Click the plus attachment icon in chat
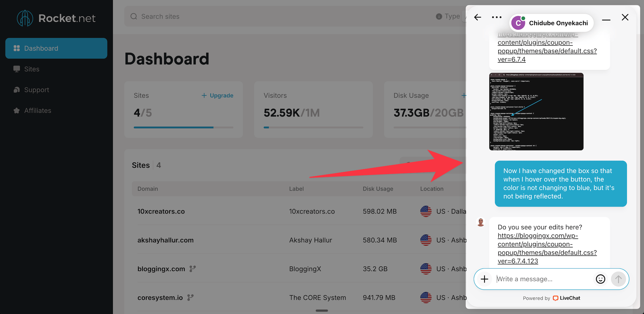644x314 pixels. coord(485,279)
